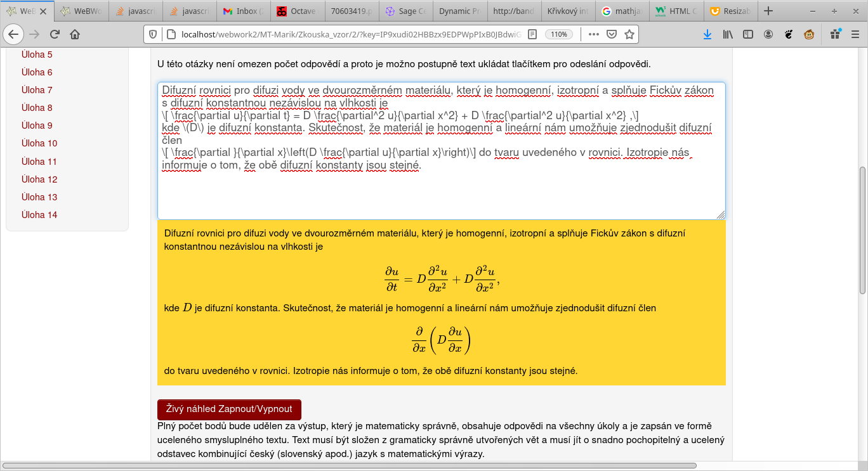868x471 pixels.
Task: Close the active WeBWorK tab
Action: point(44,11)
